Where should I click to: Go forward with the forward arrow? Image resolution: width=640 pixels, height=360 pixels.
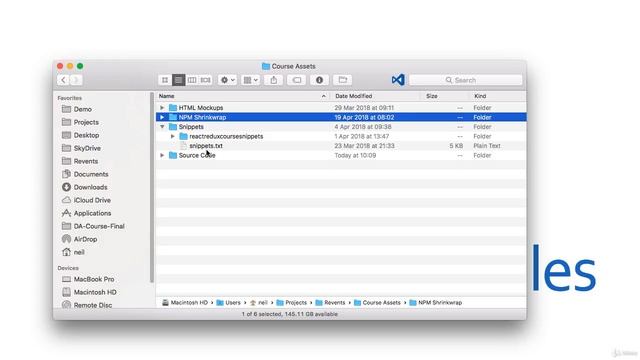coord(76,80)
